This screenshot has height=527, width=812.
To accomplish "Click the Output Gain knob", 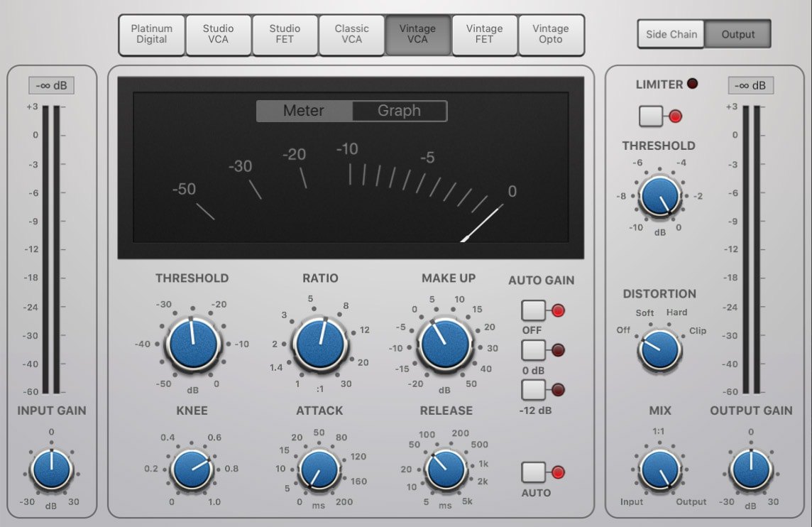I will click(751, 469).
